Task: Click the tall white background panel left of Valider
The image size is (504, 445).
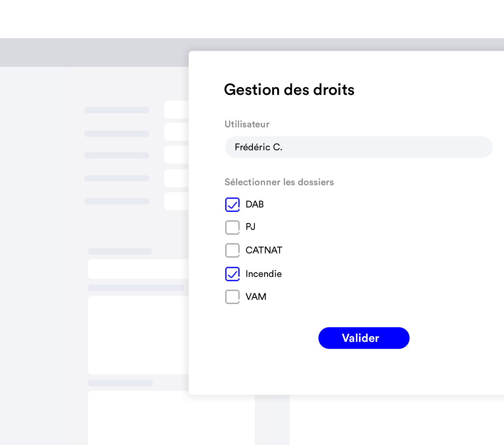Action: [138, 335]
